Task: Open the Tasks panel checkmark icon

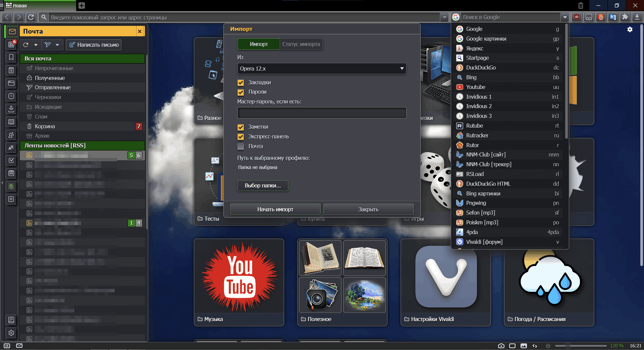Action: pyautogui.click(x=11, y=160)
